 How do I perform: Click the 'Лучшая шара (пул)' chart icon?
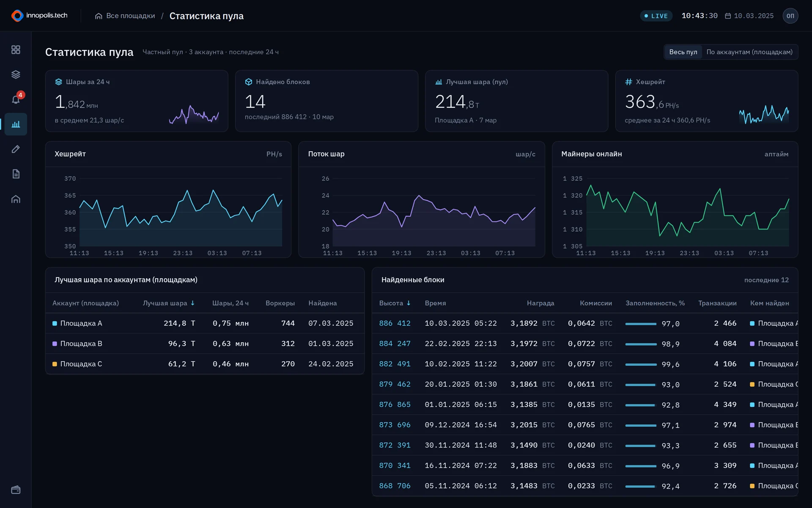439,82
